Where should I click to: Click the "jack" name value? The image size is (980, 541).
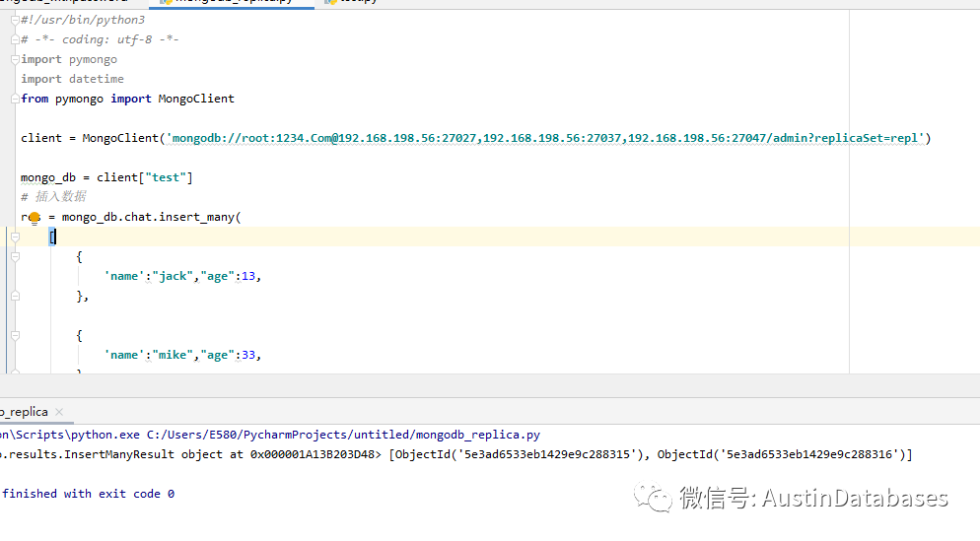174,276
